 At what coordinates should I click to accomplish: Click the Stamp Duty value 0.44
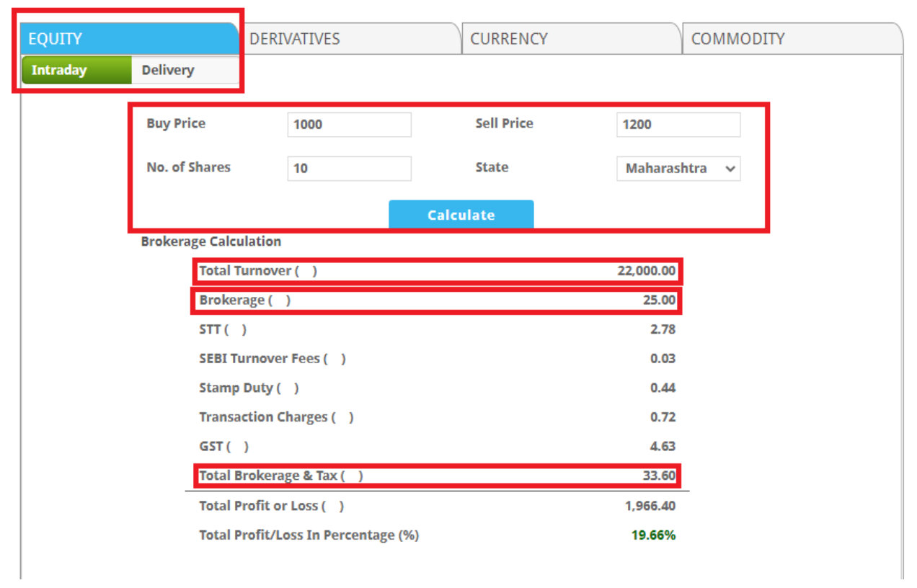point(662,388)
